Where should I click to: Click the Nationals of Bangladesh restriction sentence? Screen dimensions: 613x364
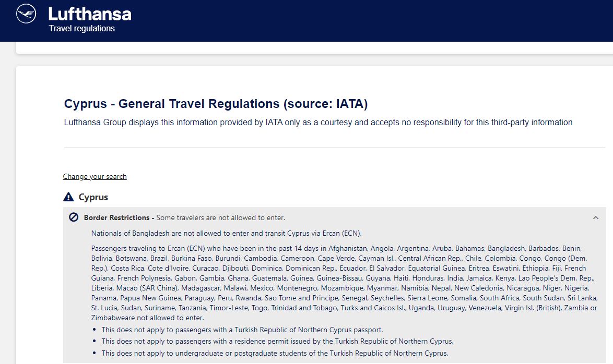click(227, 234)
